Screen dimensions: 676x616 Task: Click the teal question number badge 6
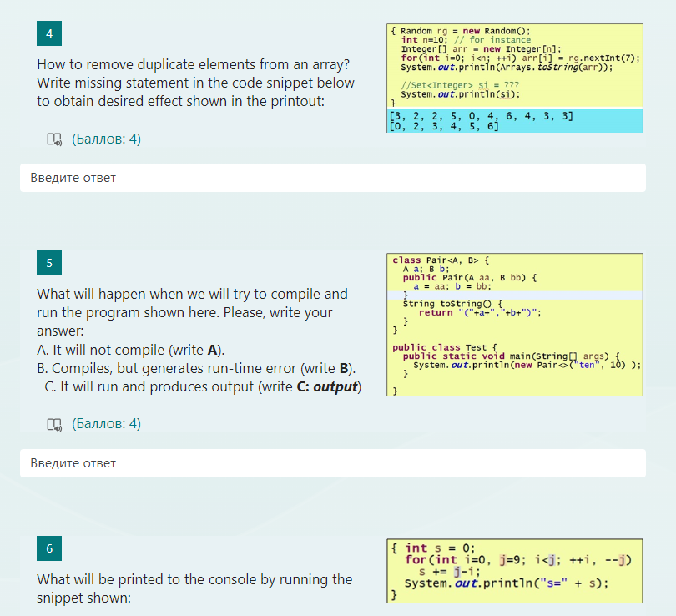[x=48, y=548]
